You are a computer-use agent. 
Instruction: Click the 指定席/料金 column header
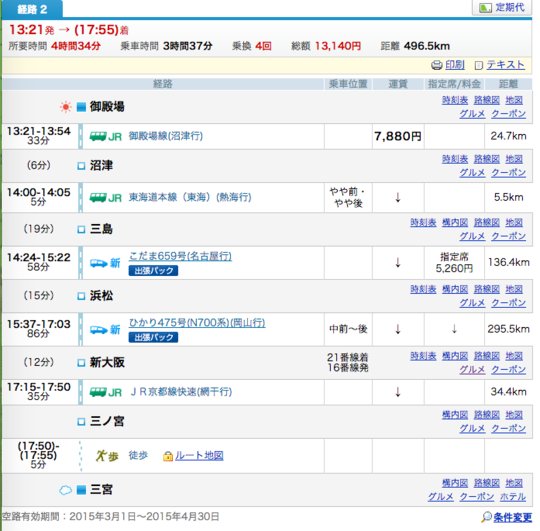click(454, 84)
